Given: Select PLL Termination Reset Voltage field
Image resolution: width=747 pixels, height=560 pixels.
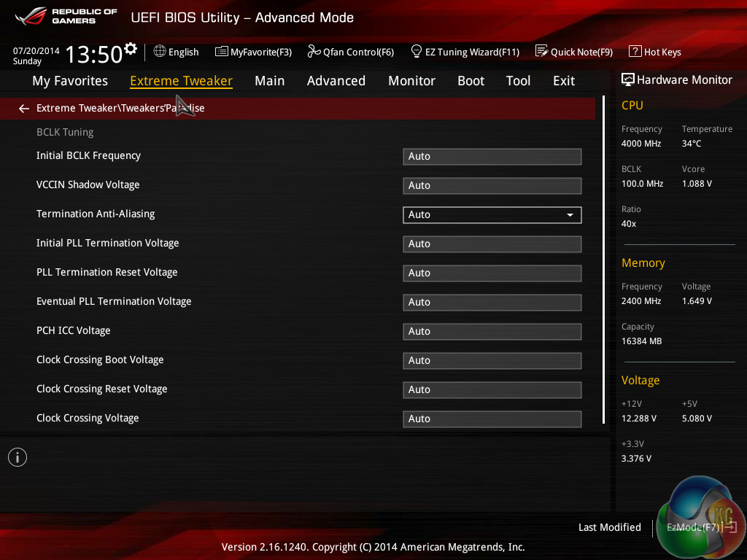Looking at the screenshot, I should [492, 273].
